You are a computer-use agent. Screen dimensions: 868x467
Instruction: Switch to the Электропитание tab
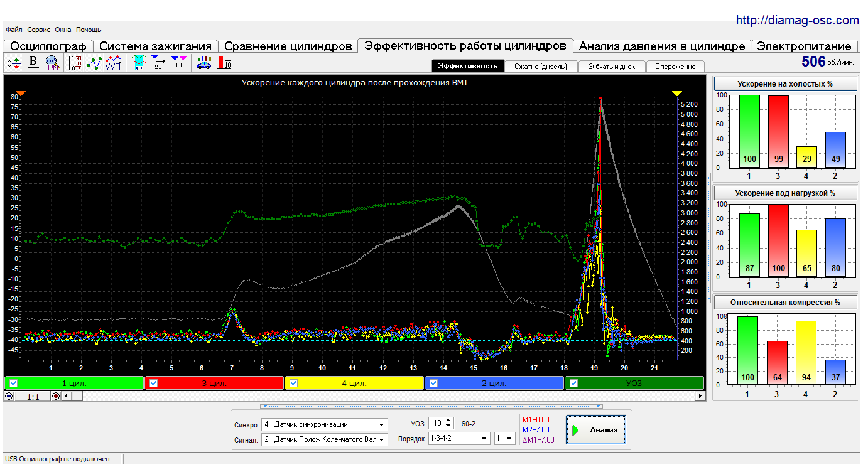tap(805, 46)
